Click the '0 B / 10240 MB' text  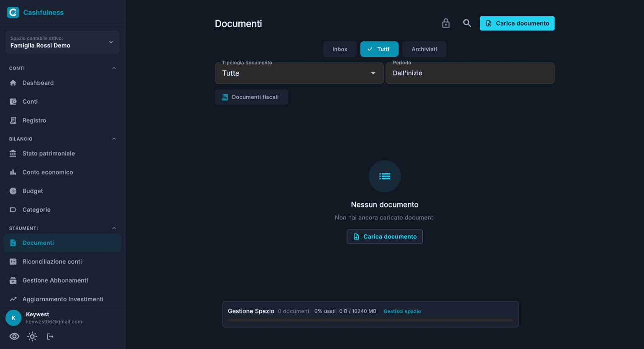click(358, 311)
